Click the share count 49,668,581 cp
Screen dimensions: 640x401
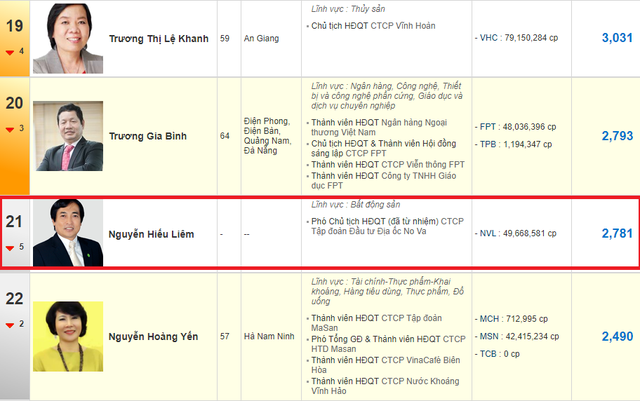pos(529,234)
